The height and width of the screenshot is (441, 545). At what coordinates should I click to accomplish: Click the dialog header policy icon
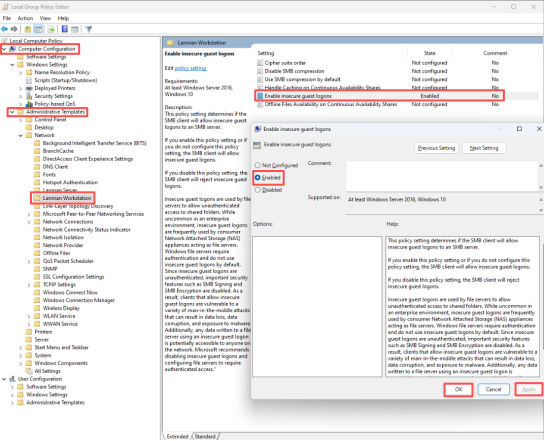[x=257, y=145]
